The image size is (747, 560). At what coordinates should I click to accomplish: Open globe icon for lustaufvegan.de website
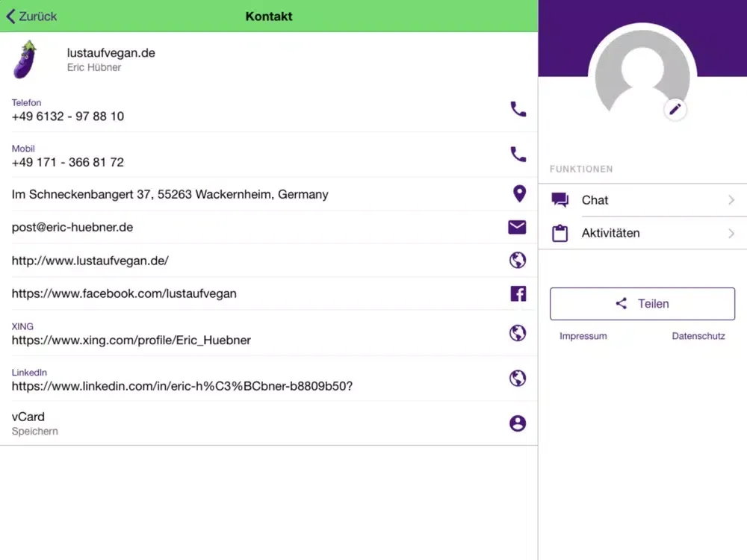point(518,260)
